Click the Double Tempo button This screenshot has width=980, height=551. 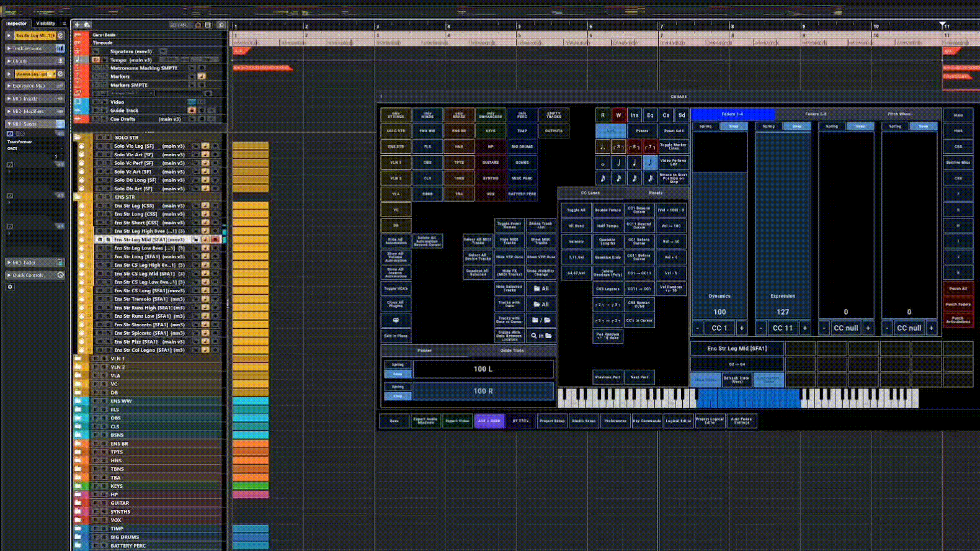click(608, 210)
